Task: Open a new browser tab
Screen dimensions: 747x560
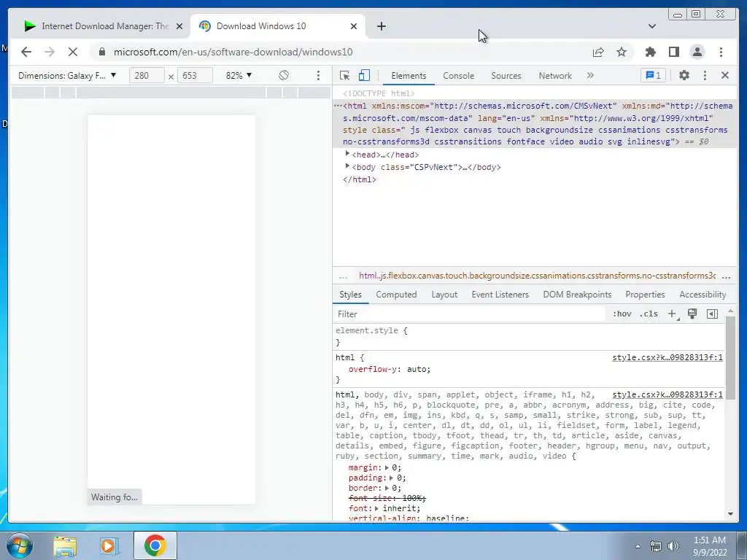Action: coord(381,26)
